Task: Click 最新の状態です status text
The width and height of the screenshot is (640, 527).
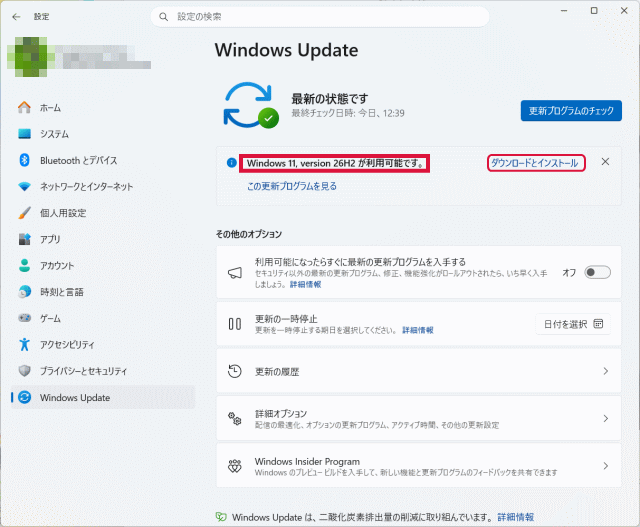Action: click(x=330, y=98)
